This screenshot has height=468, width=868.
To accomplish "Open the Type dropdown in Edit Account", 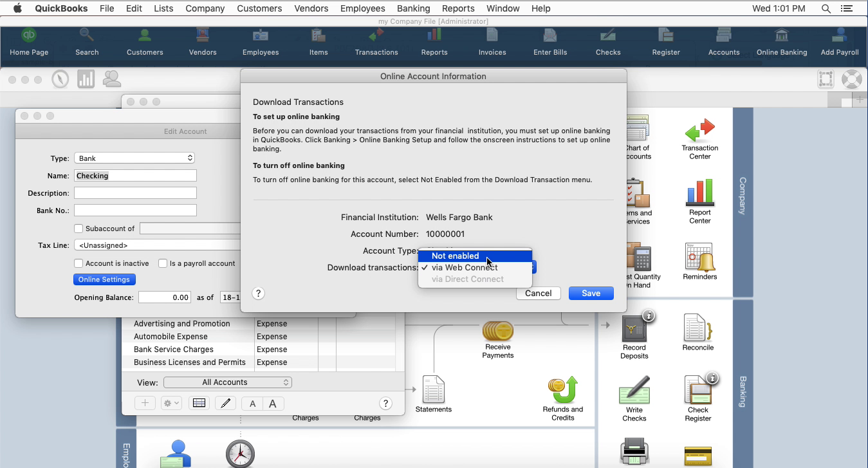I will click(134, 158).
